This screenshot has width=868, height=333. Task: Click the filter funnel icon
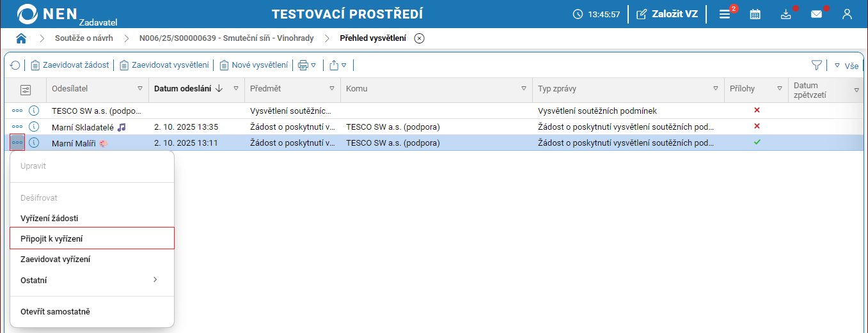point(816,65)
